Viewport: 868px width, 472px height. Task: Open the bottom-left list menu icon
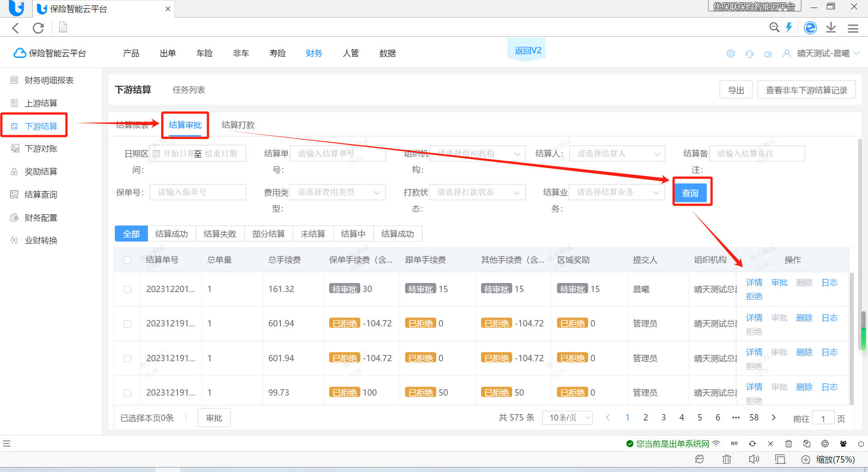point(7,444)
